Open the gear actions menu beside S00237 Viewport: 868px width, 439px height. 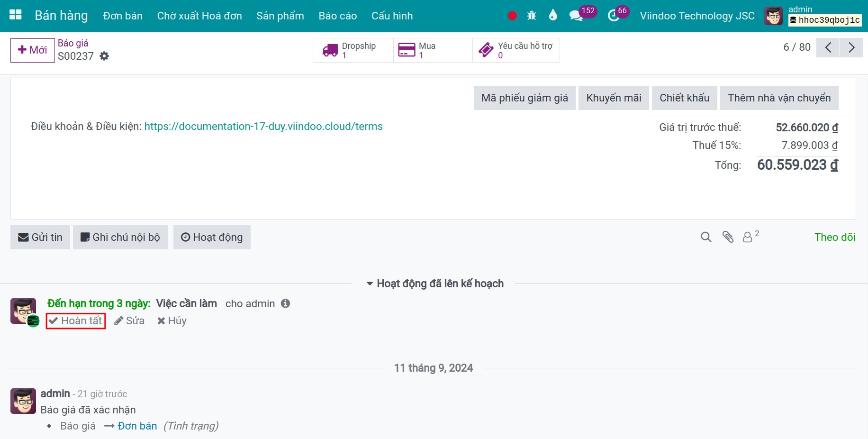104,56
